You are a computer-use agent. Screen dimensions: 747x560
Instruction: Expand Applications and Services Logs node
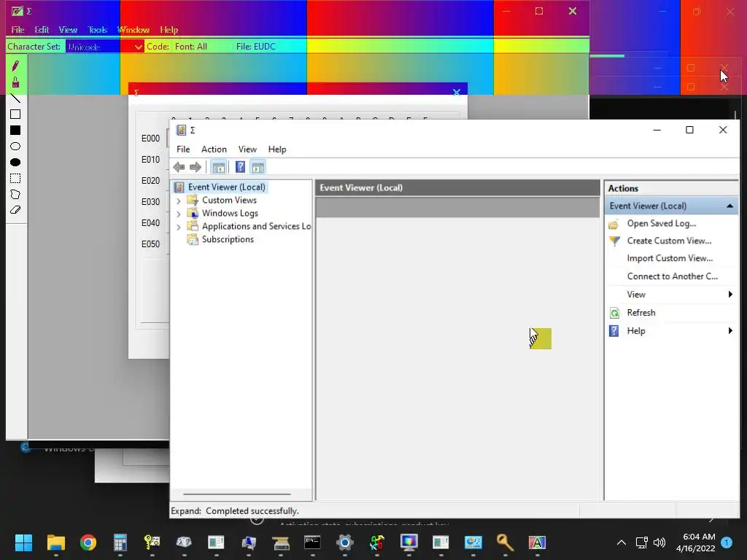coord(179,227)
